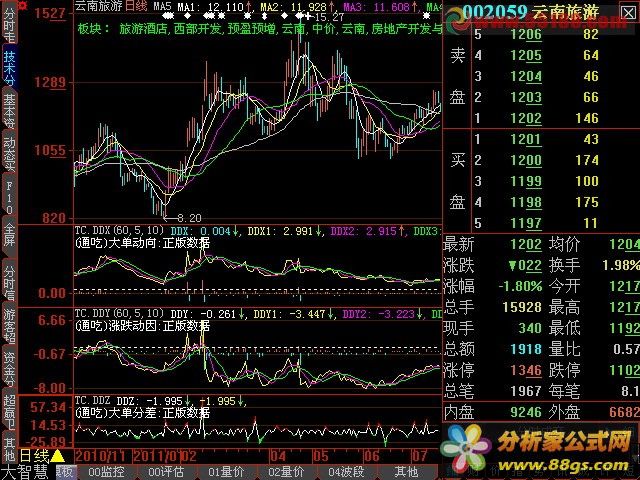Select the 00监控 indicator tab
640x480 pixels.
click(106, 472)
